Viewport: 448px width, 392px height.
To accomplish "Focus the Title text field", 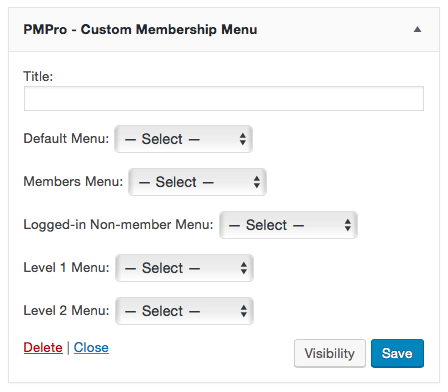I will click(224, 99).
